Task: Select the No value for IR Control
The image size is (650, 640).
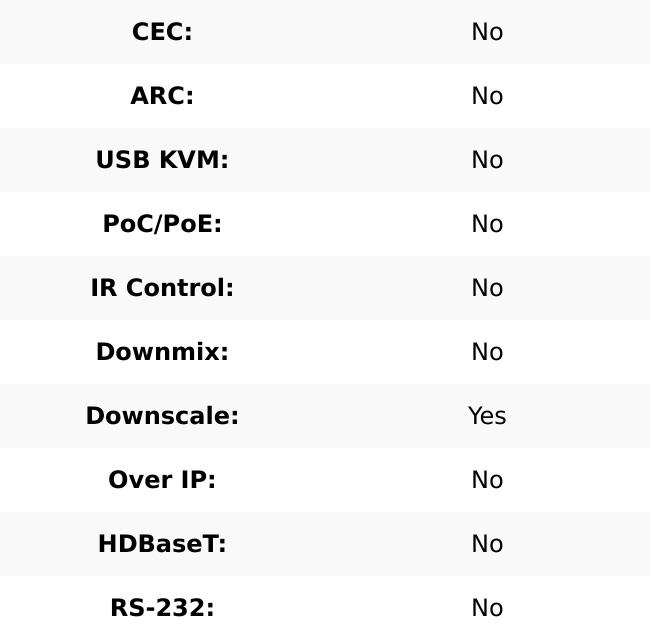Action: (487, 288)
